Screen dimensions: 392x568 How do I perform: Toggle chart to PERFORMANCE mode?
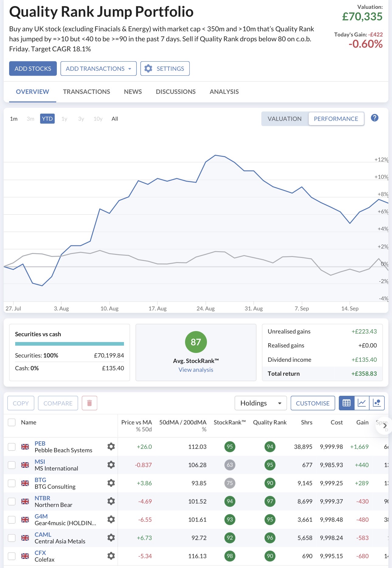pyautogui.click(x=336, y=119)
